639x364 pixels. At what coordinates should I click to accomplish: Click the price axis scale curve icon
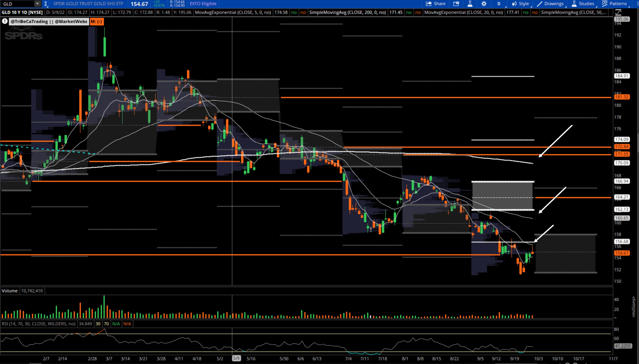coord(618,12)
